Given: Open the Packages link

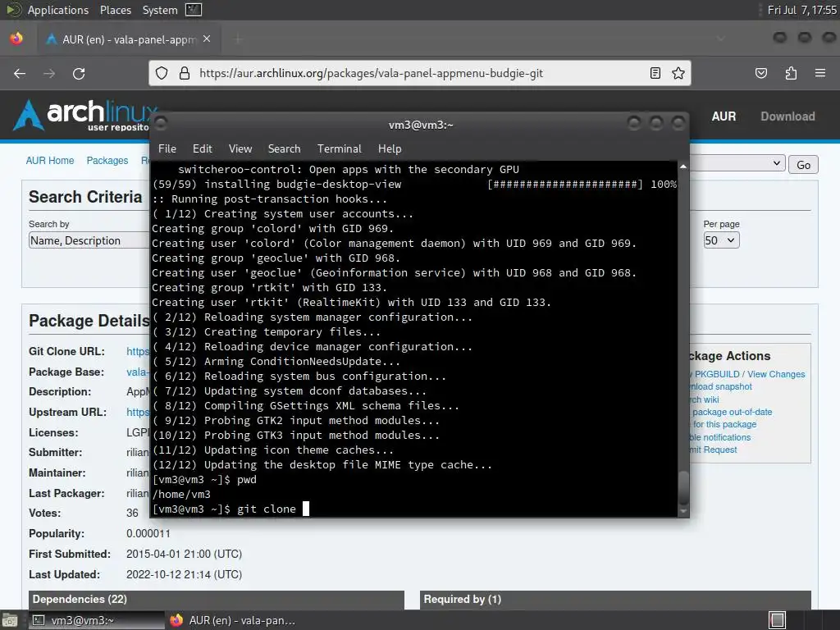Looking at the screenshot, I should [x=107, y=160].
